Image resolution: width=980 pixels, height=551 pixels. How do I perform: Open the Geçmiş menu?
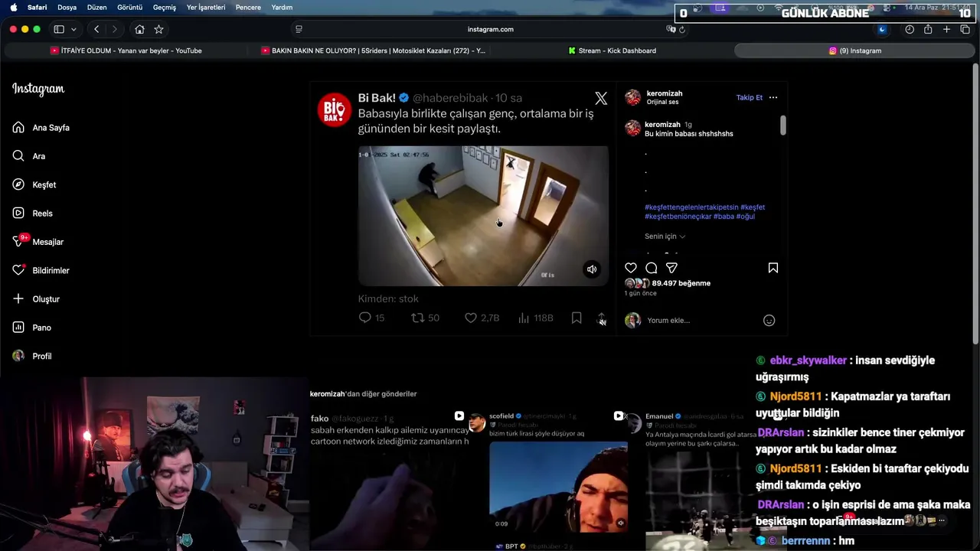click(x=165, y=7)
